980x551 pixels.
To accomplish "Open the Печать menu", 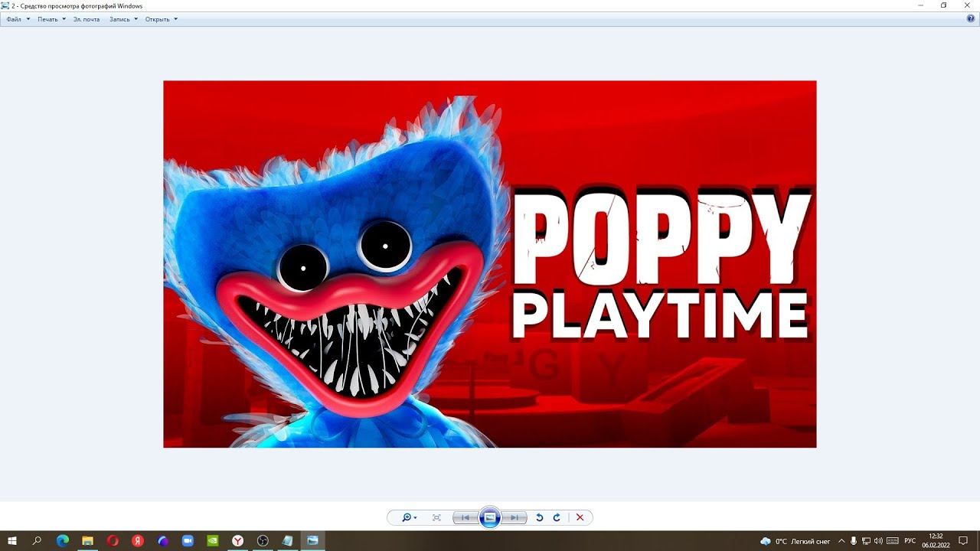I will pyautogui.click(x=51, y=19).
